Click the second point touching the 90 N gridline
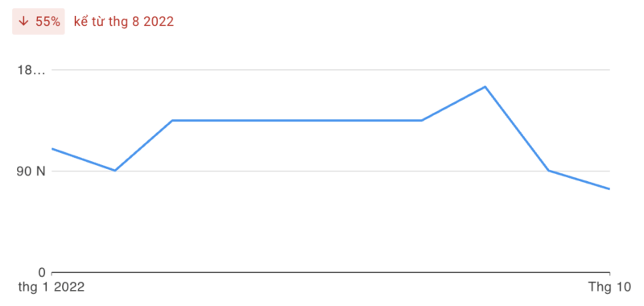This screenshot has height=306, width=644. pos(548,171)
